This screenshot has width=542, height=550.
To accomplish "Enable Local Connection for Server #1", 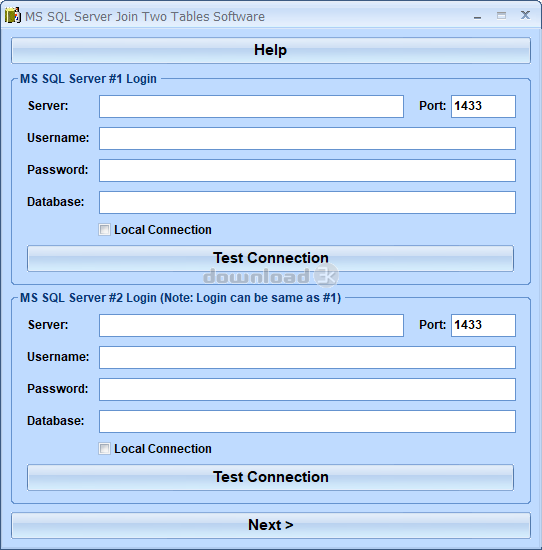I will point(104,230).
